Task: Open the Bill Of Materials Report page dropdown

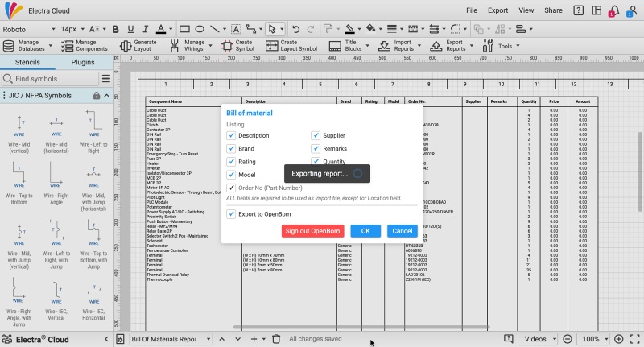Action: [171, 339]
